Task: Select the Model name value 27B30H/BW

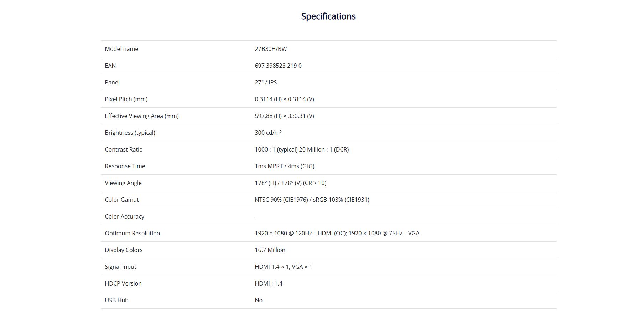Action: tap(271, 49)
